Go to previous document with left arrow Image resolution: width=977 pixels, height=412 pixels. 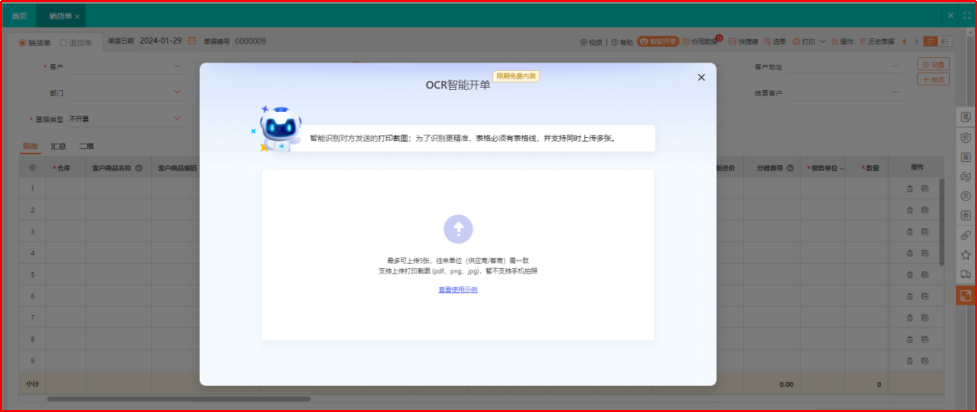point(904,42)
